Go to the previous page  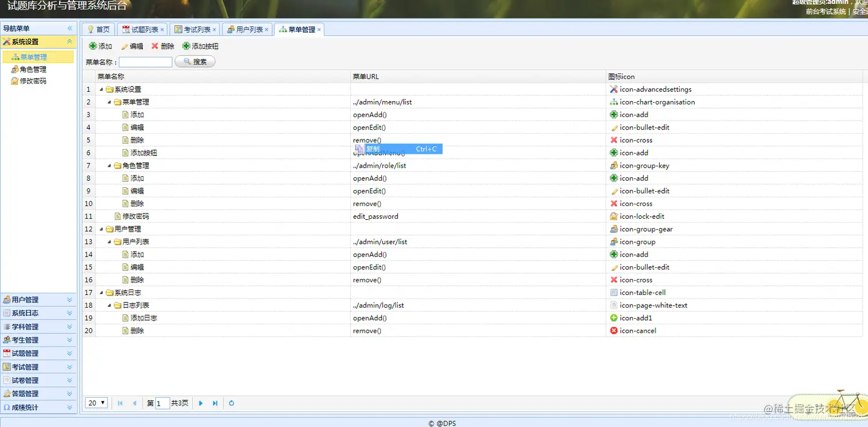[x=135, y=403]
